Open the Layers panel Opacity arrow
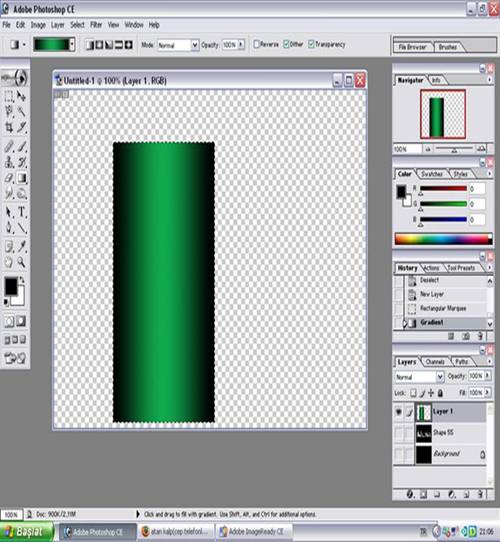The width and height of the screenshot is (500, 542). pyautogui.click(x=488, y=375)
